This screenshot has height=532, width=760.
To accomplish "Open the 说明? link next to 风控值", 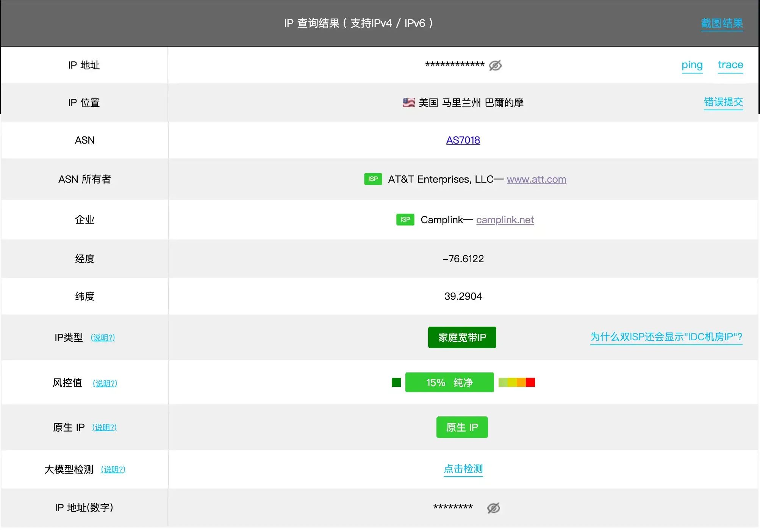I will 105,383.
